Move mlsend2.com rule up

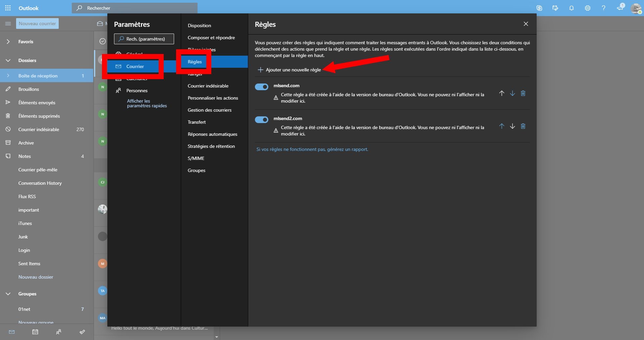tap(502, 126)
